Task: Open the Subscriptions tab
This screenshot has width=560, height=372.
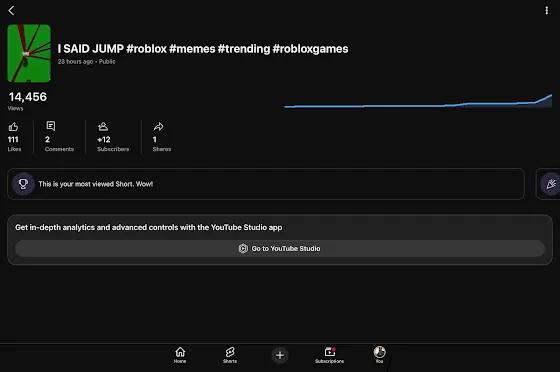Action: coord(329,355)
